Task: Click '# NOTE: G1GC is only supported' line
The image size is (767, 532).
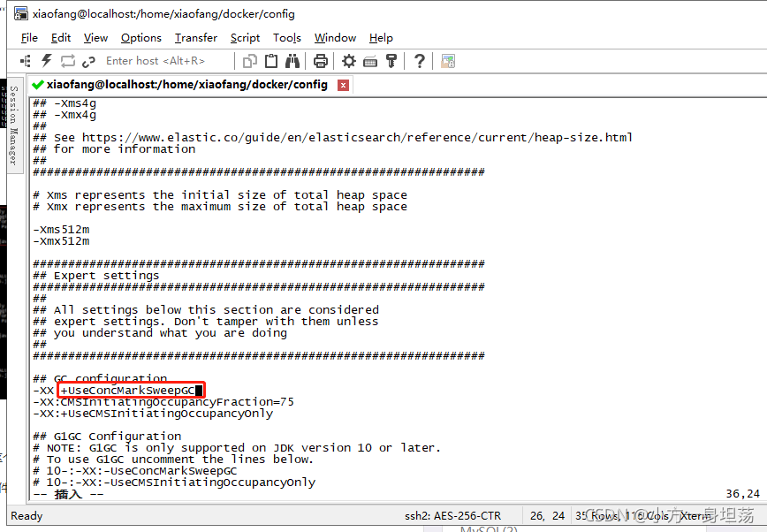Action: click(237, 448)
